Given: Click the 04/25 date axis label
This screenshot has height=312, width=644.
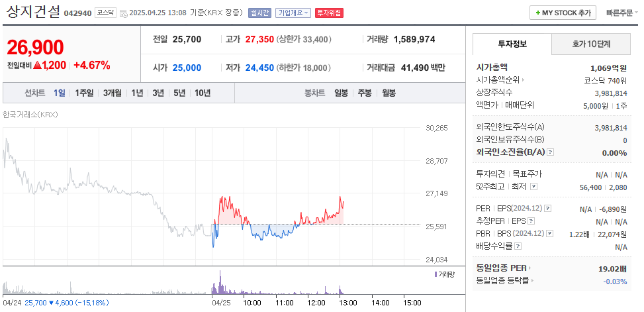Looking at the screenshot, I should click(x=221, y=303).
